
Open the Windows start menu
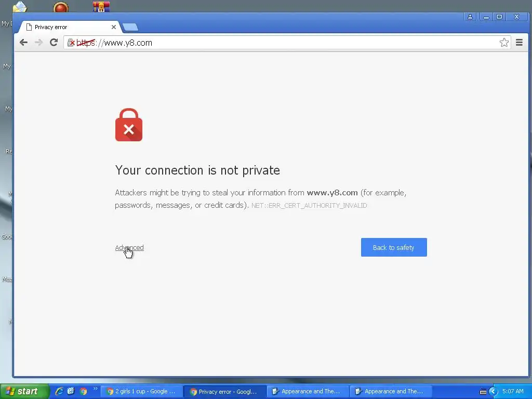[24, 391]
